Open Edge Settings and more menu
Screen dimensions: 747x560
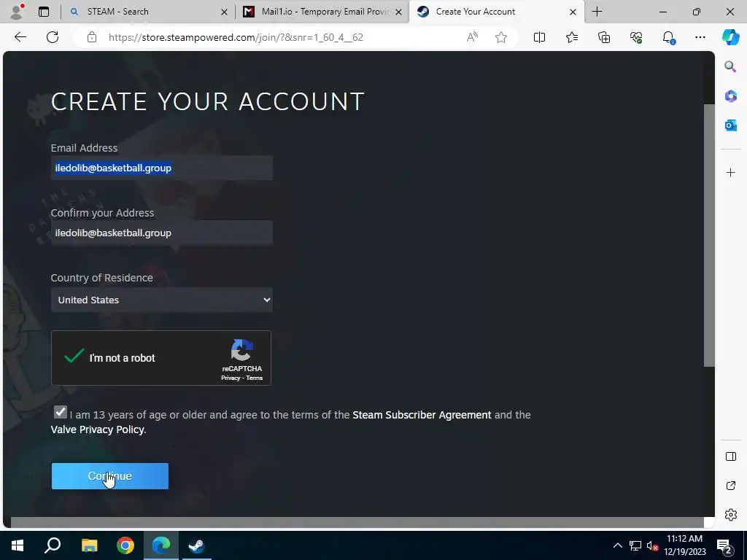700,37
